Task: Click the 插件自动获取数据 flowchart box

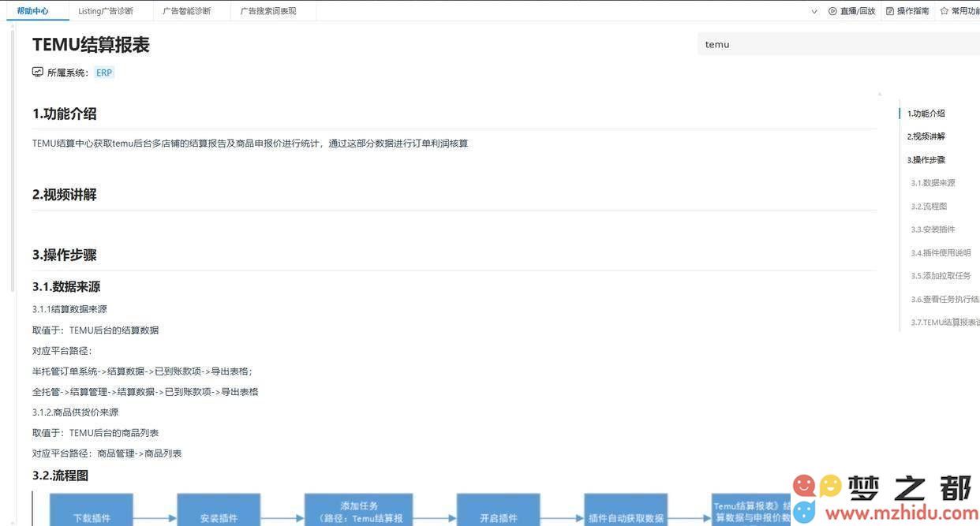Action: pyautogui.click(x=626, y=509)
